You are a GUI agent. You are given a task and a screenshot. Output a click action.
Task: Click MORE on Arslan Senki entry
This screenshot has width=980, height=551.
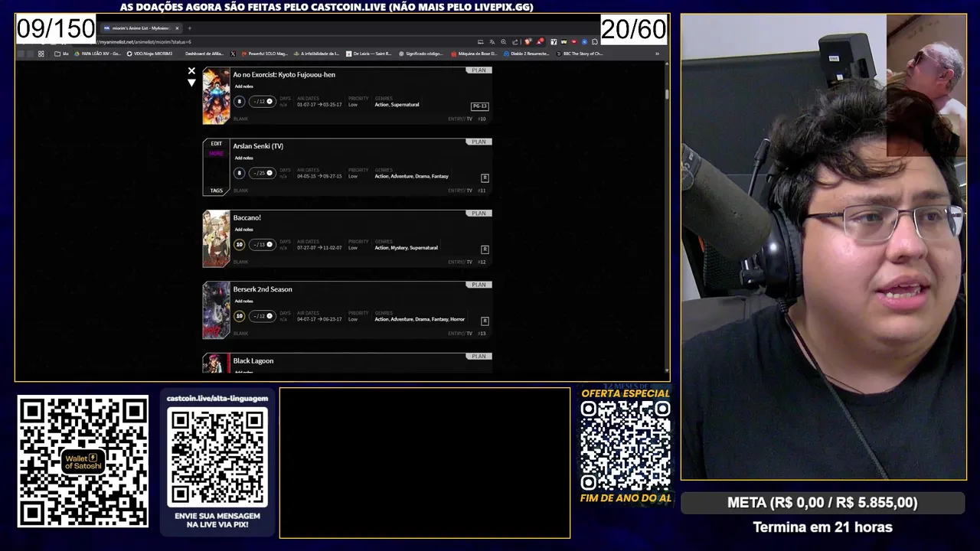pyautogui.click(x=216, y=153)
